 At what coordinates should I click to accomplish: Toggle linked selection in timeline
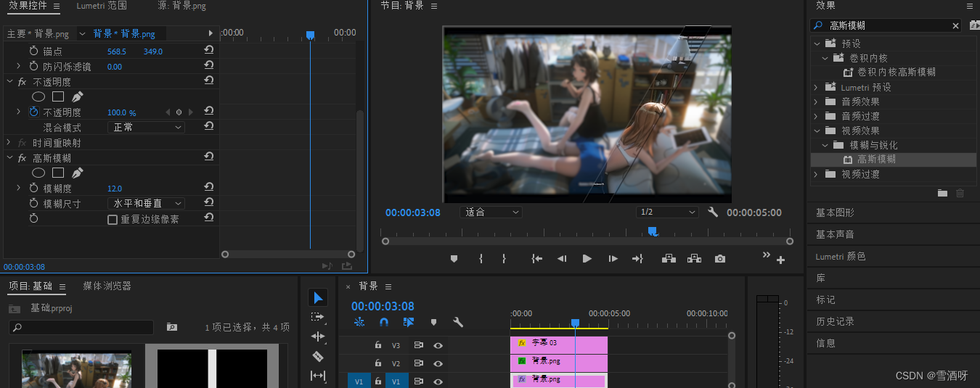pyautogui.click(x=408, y=322)
